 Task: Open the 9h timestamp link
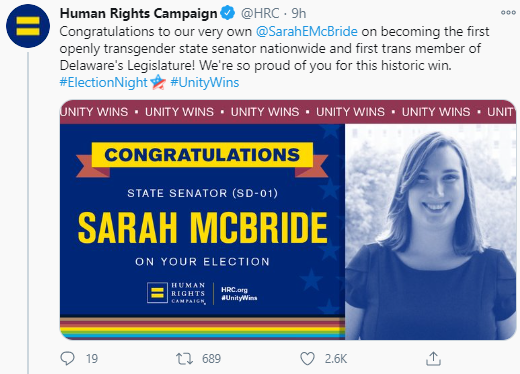(299, 13)
